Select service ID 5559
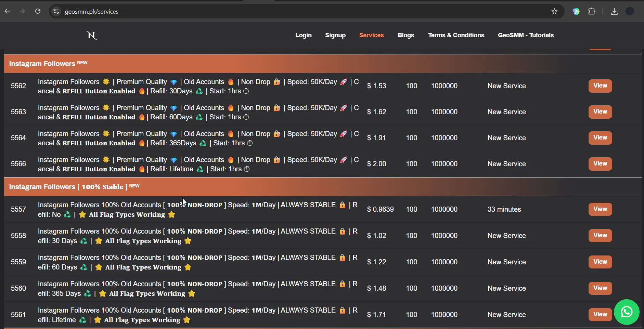 pos(18,262)
